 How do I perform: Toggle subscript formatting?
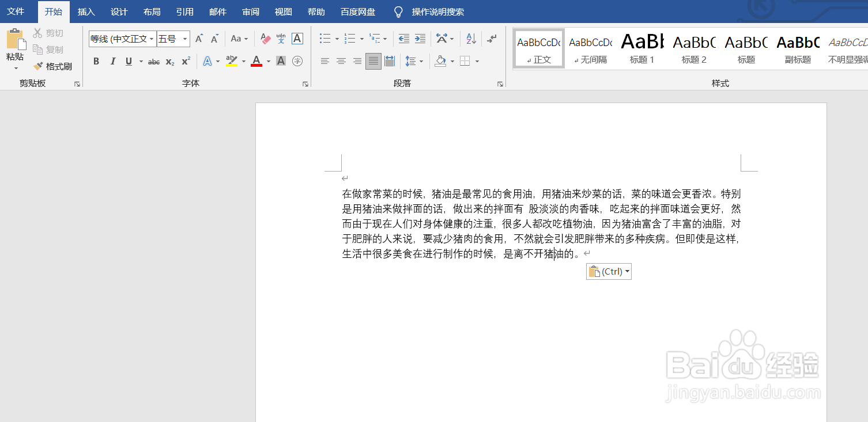click(x=170, y=61)
